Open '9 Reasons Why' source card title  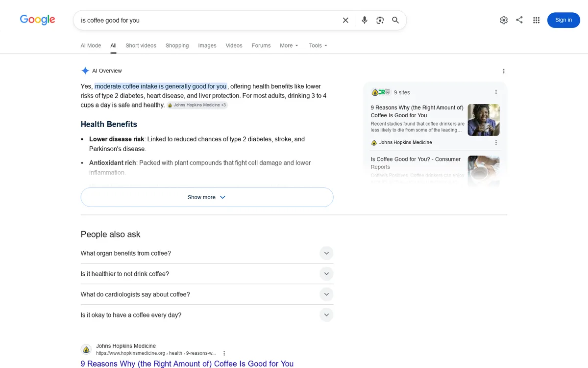click(x=417, y=111)
